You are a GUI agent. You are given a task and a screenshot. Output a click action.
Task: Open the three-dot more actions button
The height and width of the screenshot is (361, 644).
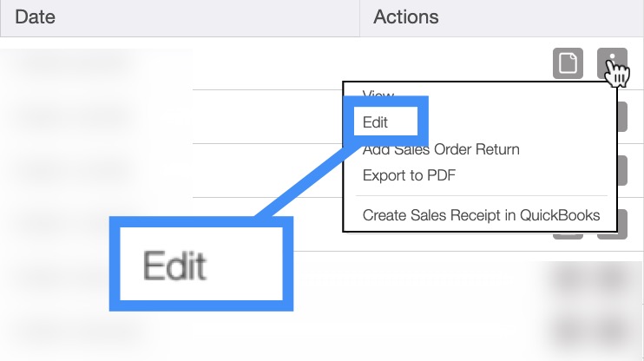click(x=612, y=63)
